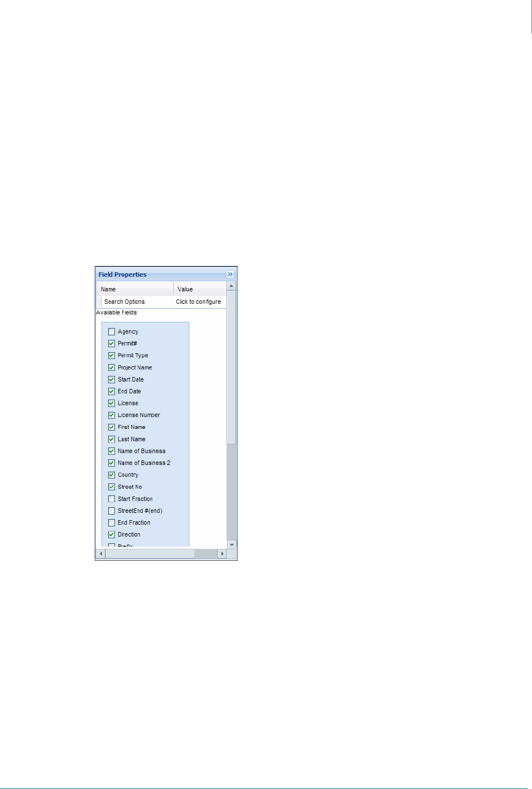
Task: Click the Field Properties title
Action: coord(122,274)
